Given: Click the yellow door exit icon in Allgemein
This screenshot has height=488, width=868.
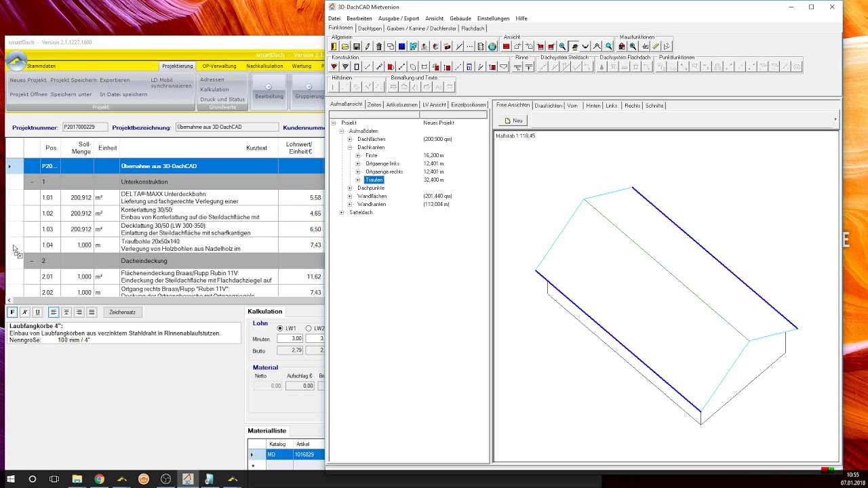Looking at the screenshot, I should (334, 47).
